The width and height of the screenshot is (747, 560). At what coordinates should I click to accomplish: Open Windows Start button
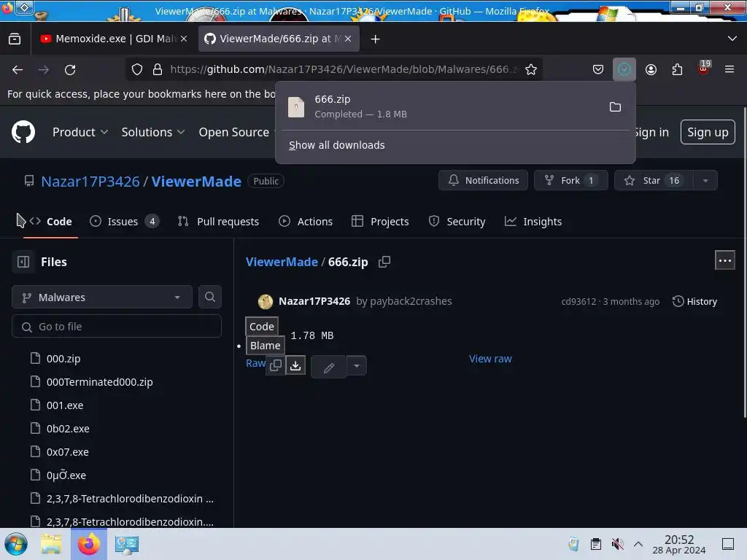pyautogui.click(x=16, y=544)
